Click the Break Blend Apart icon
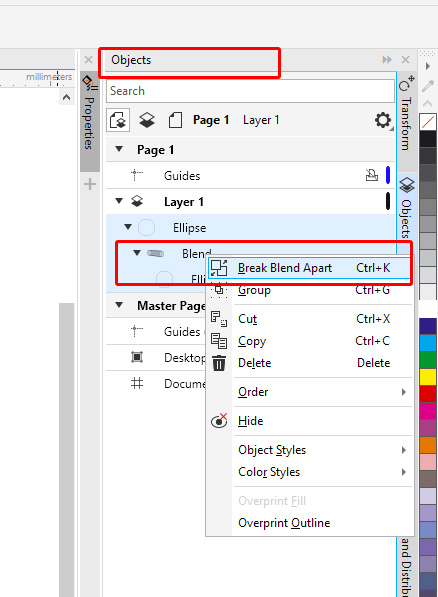The height and width of the screenshot is (597, 438). click(219, 268)
